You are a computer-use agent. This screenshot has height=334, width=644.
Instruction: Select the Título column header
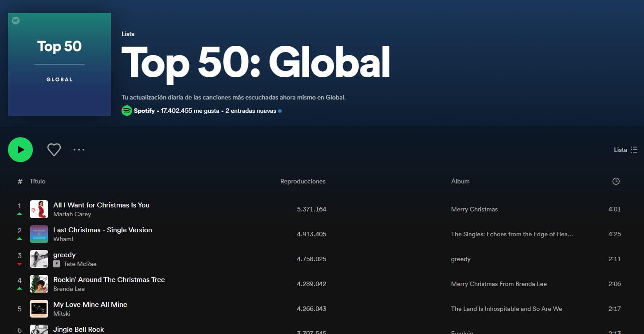[x=38, y=181]
